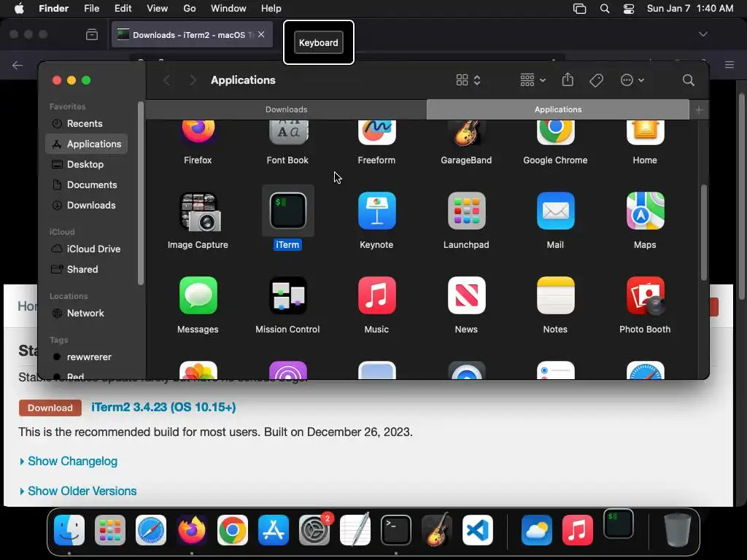Viewport: 747px width, 560px height.
Task: Select the Image Capture app
Action: click(x=199, y=211)
